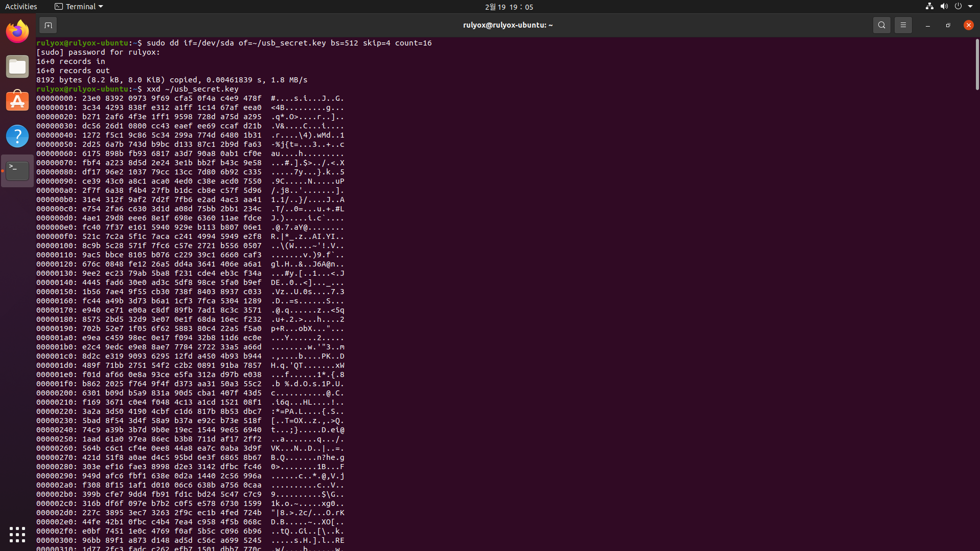980x551 pixels.
Task: Open the Activities overview
Action: click(x=21, y=6)
